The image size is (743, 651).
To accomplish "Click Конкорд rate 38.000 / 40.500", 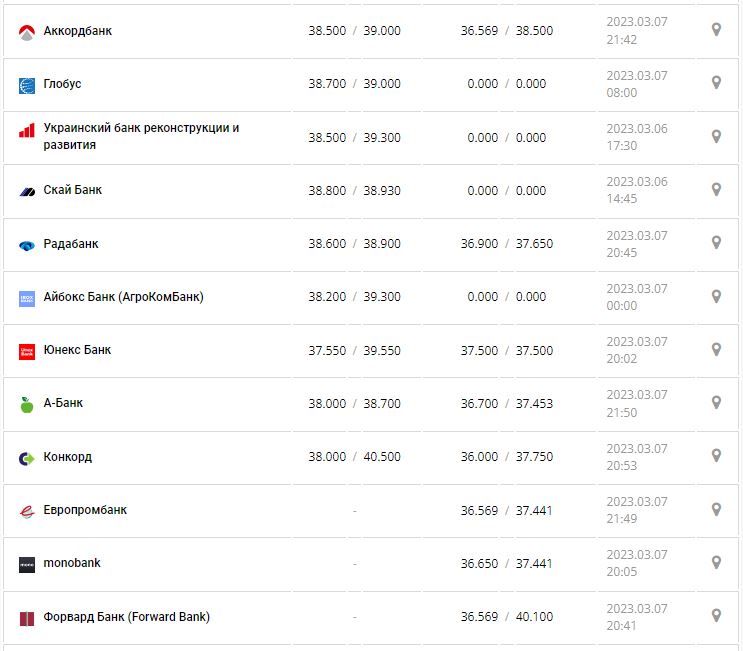I will pyautogui.click(x=354, y=457).
